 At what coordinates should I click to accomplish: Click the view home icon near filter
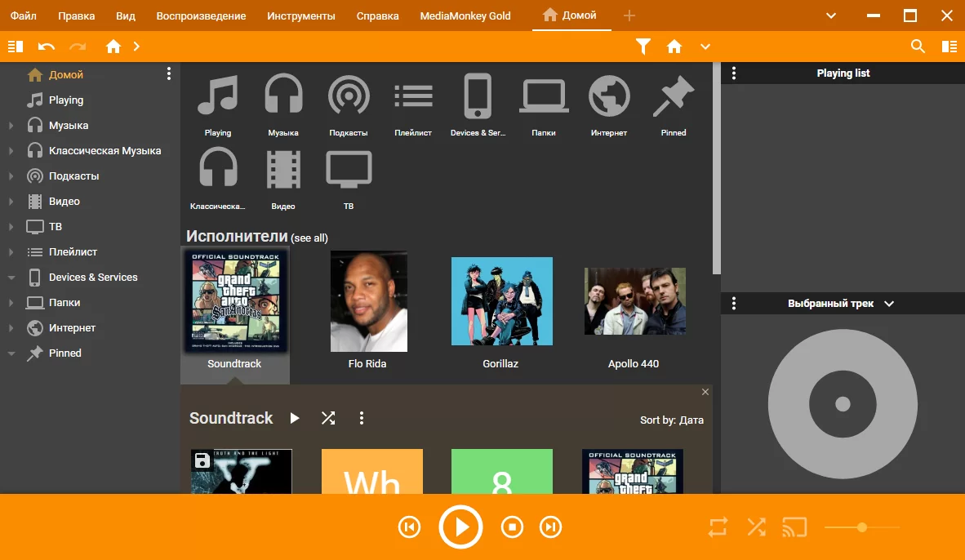coord(674,47)
